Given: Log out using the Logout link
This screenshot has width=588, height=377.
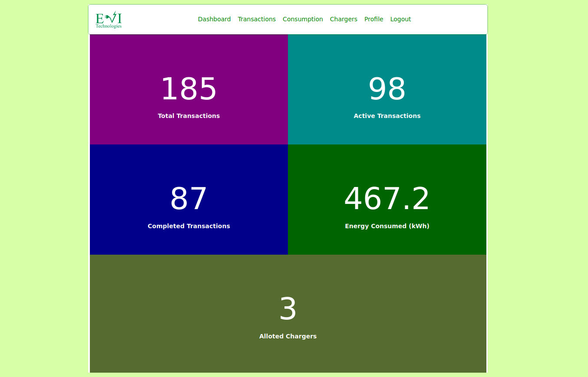Looking at the screenshot, I should 400,19.
